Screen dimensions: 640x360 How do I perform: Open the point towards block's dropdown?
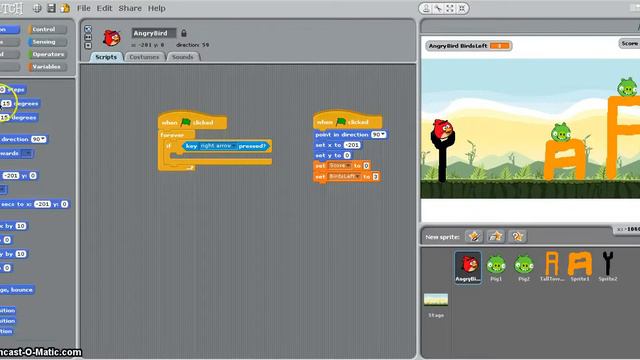[x=27, y=153]
